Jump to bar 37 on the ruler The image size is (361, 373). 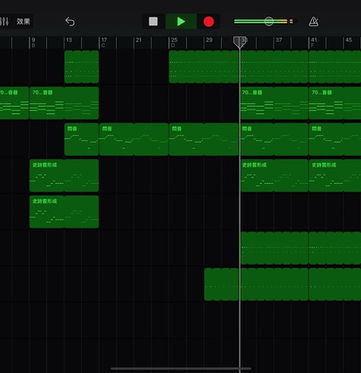279,40
